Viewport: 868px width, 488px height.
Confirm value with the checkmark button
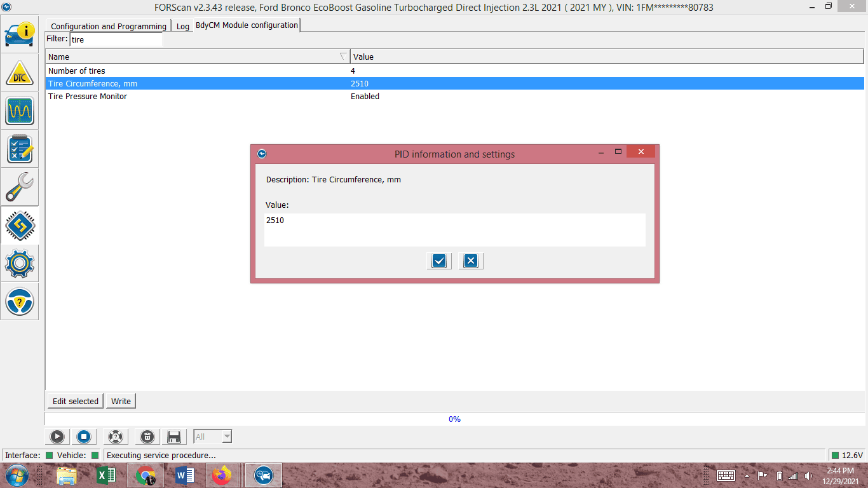point(439,261)
